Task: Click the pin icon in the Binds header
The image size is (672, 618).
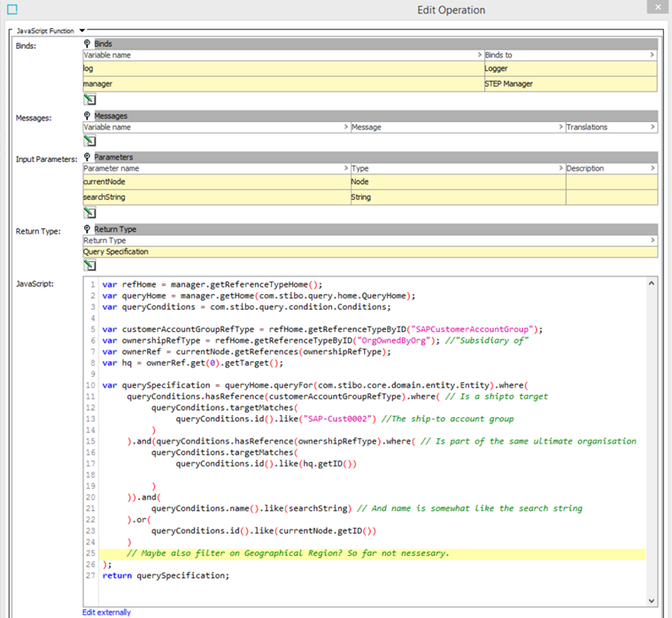Action: (x=88, y=43)
